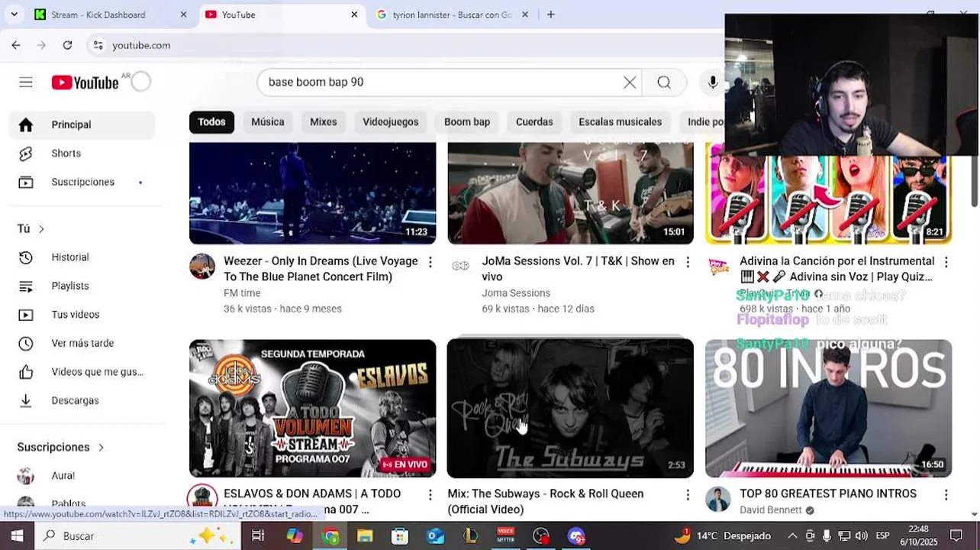Image resolution: width=980 pixels, height=550 pixels.
Task: Open the Joma Sessions channel name
Action: click(x=516, y=293)
